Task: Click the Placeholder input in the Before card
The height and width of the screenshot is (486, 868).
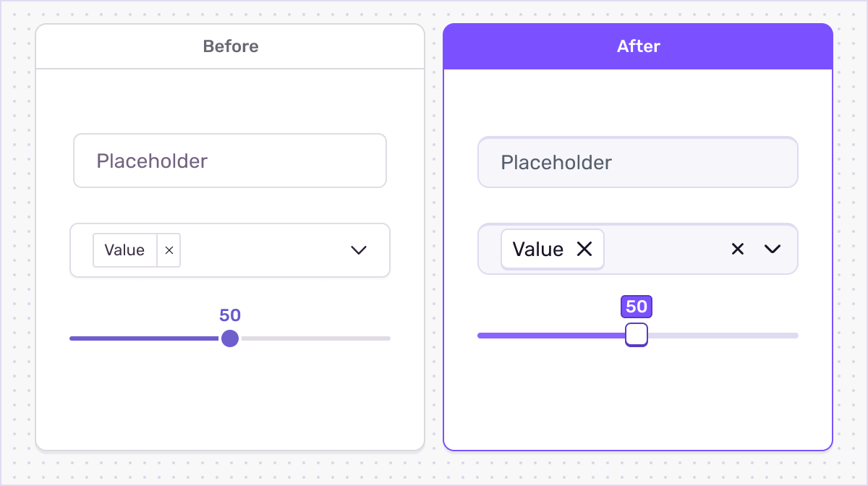Action: [230, 161]
